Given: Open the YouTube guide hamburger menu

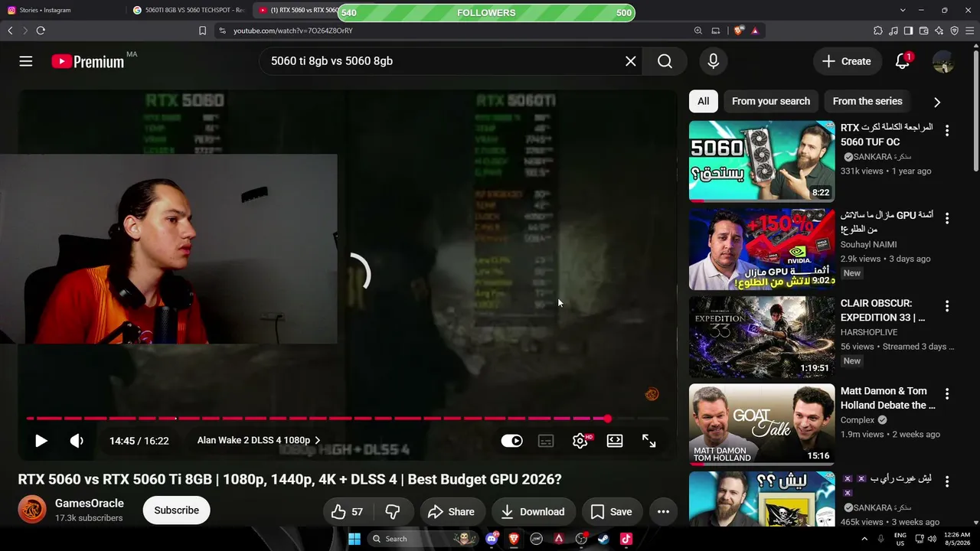Looking at the screenshot, I should tap(26, 61).
